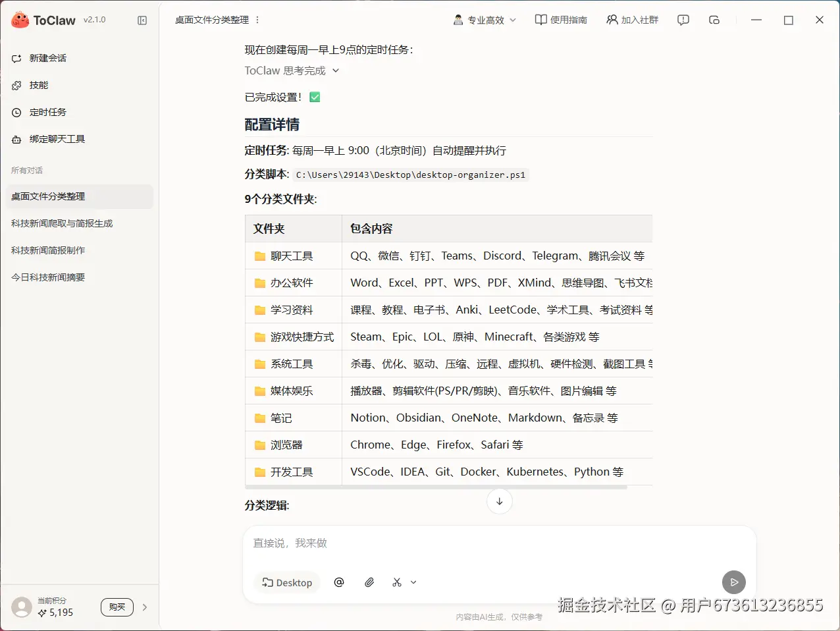Click the ToClaw logo icon
This screenshot has height=631, width=840.
pyautogui.click(x=20, y=20)
